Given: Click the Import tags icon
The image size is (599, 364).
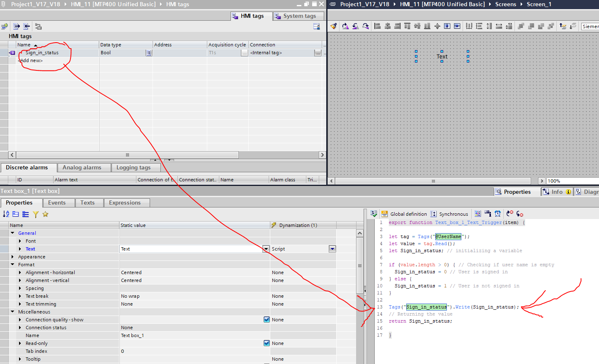Looking at the screenshot, I should (x=27, y=27).
